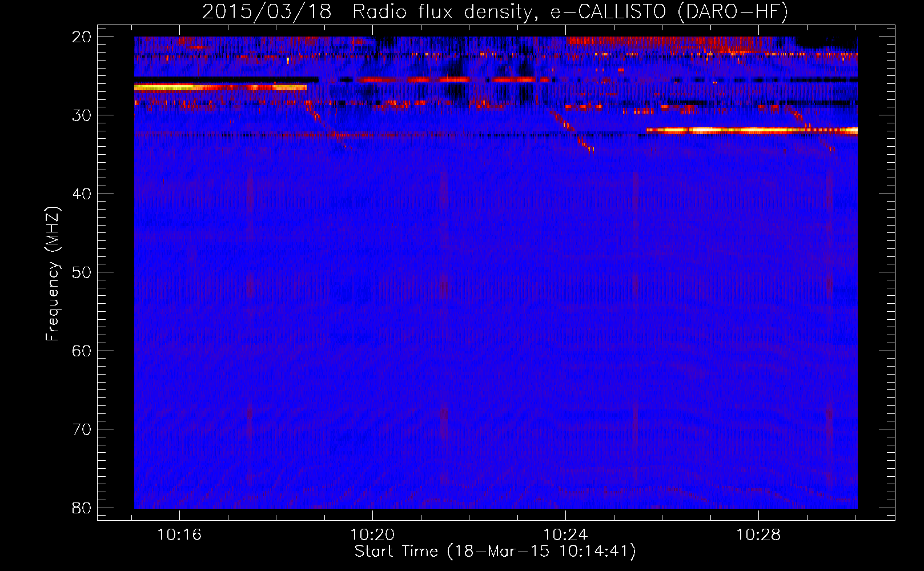Click the bright yellow band near 32 MHz
Viewport: 924px width, 571px height.
coord(752,130)
